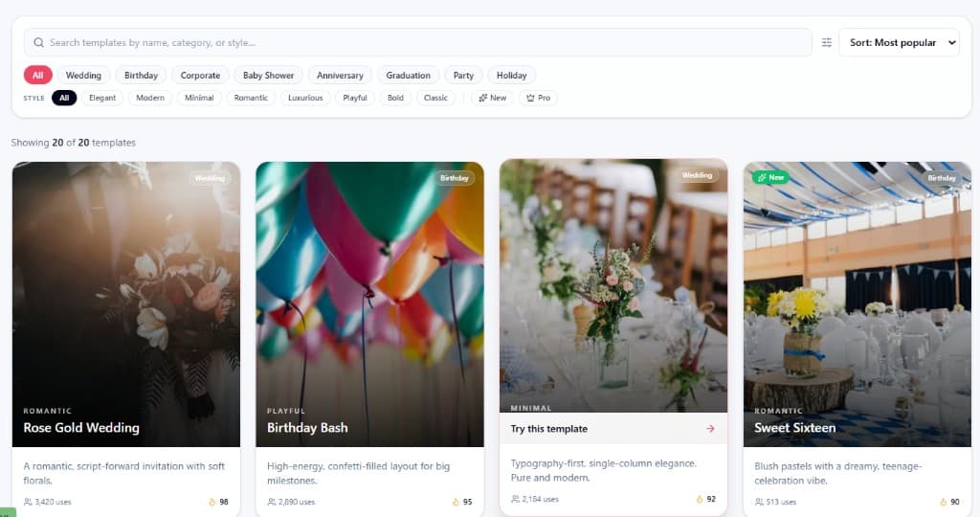Viewport: 980px width, 517px height.
Task: Click the green New badge on Sweet Sixteen
Action: (770, 177)
